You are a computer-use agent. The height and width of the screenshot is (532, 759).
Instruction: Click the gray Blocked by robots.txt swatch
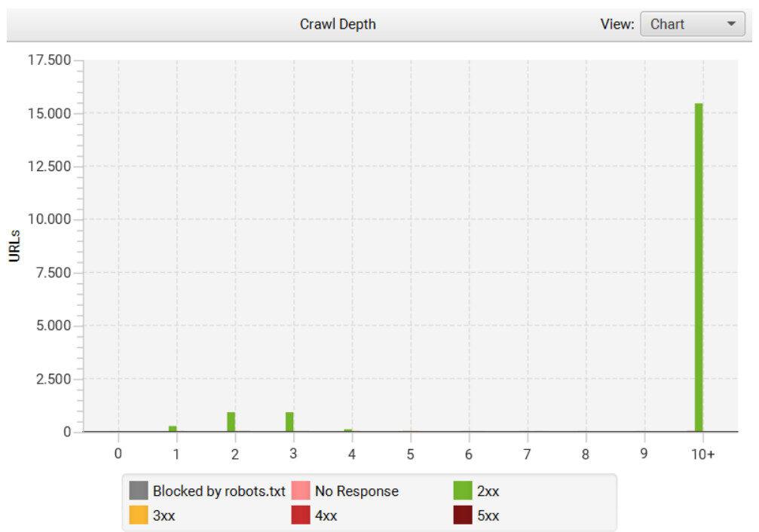click(x=139, y=491)
